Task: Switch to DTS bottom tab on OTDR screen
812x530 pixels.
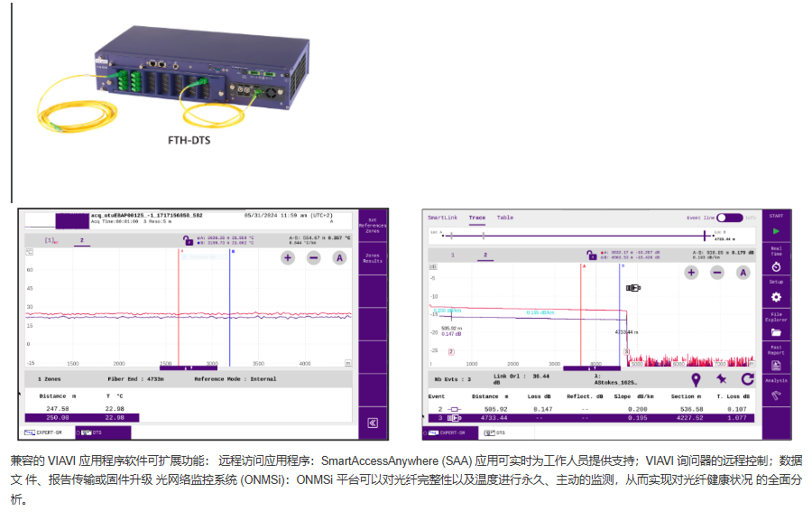Action: 495,432
